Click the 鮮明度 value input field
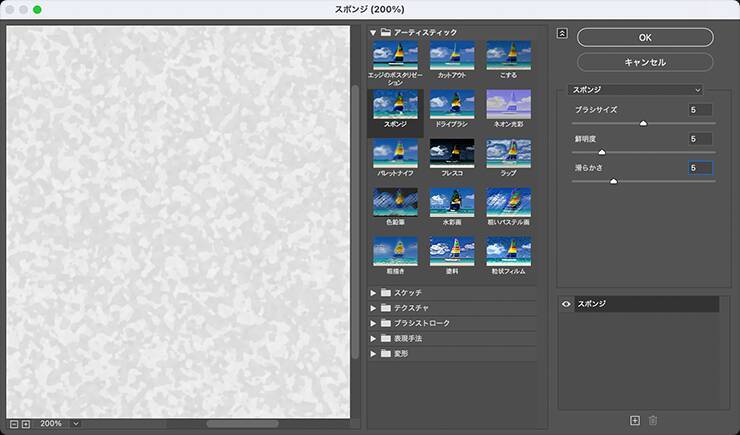Viewport: 740px width, 435px height. 699,139
